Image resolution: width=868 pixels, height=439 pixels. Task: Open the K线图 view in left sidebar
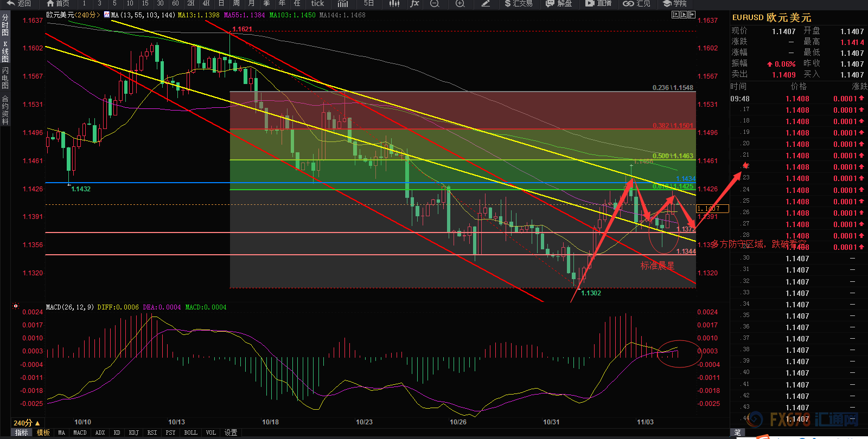[x=5, y=51]
